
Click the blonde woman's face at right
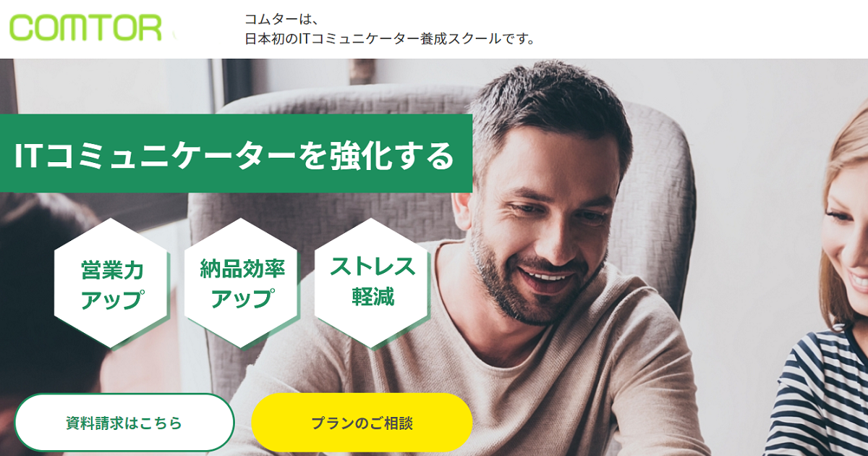coord(850,232)
